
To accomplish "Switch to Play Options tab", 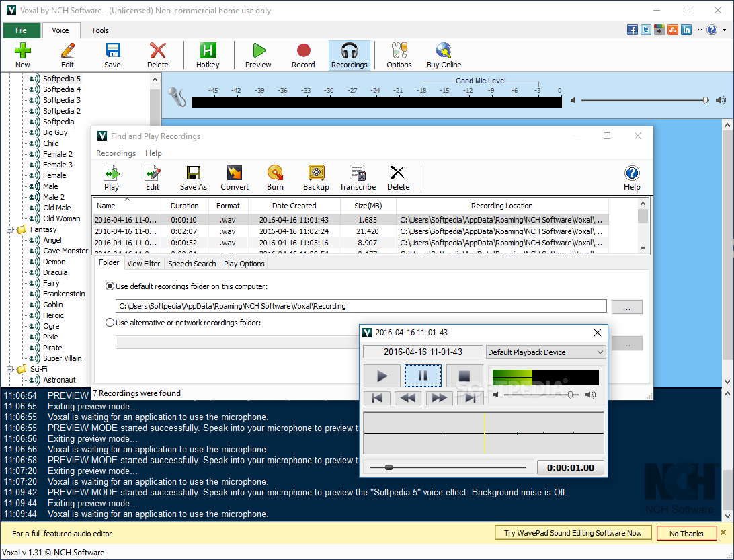I will (x=244, y=264).
